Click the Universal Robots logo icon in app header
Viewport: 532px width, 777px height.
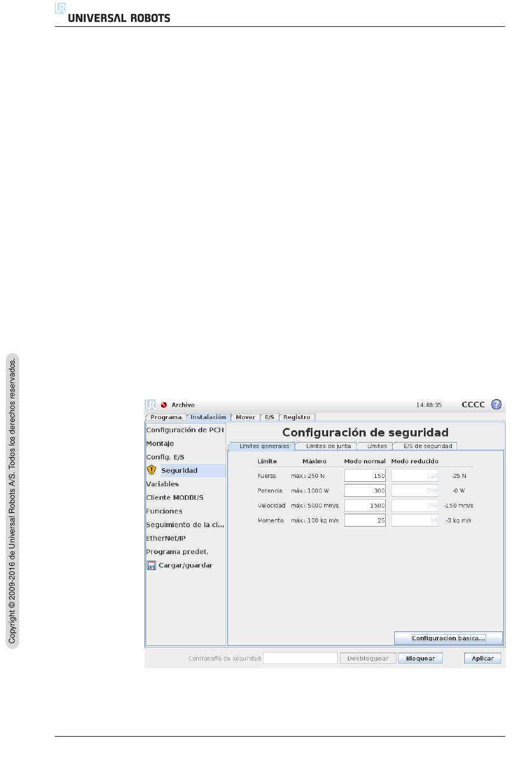pos(150,404)
